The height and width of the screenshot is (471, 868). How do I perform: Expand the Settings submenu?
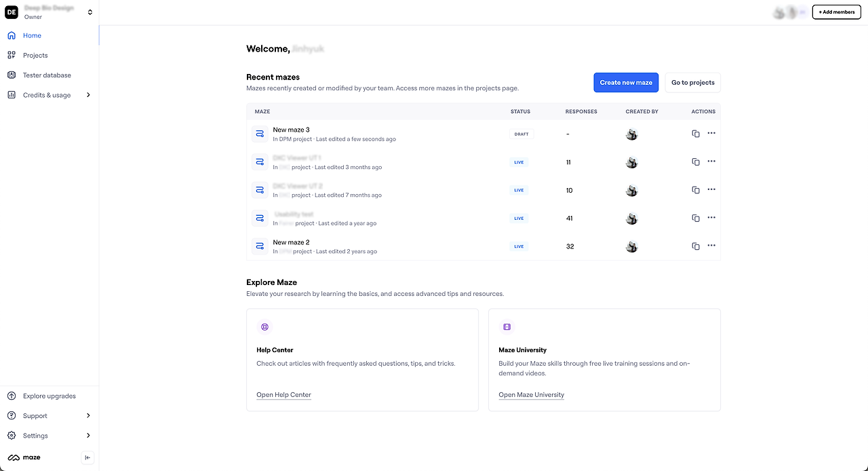click(x=88, y=436)
